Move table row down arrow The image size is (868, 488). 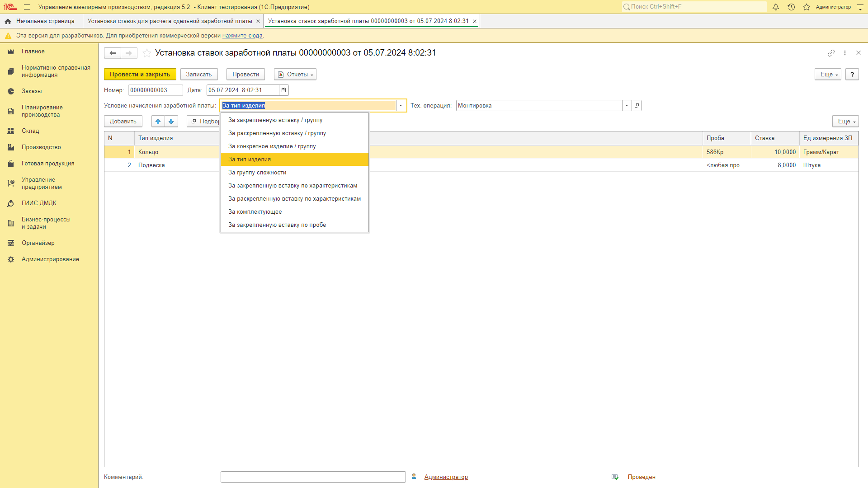171,121
